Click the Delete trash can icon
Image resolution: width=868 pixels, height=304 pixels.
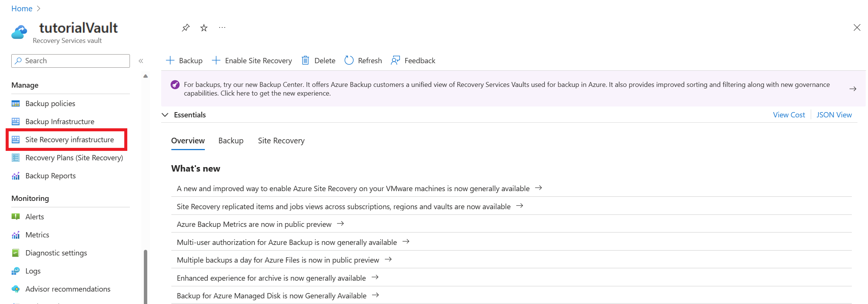[305, 61]
